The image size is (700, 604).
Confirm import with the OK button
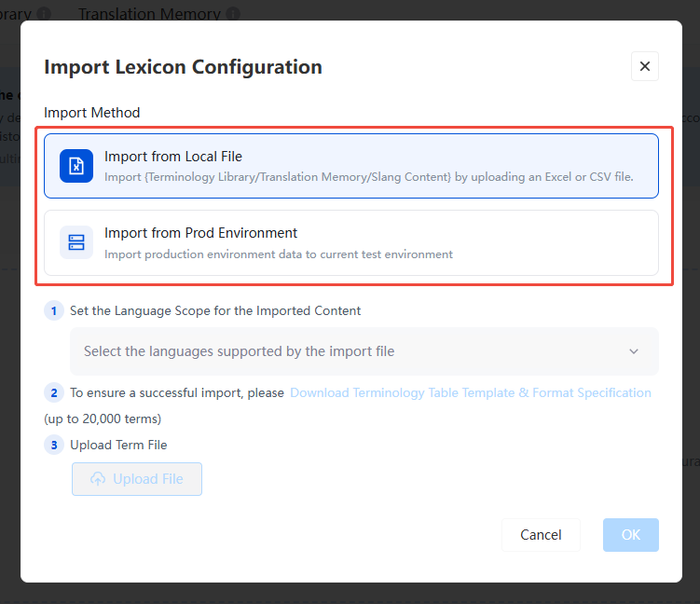[631, 535]
